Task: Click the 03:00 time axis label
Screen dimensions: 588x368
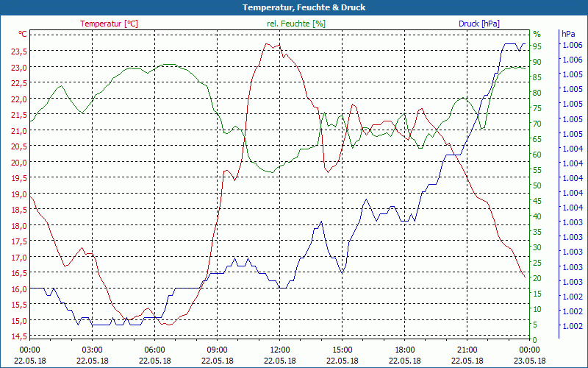Action: pyautogui.click(x=92, y=350)
